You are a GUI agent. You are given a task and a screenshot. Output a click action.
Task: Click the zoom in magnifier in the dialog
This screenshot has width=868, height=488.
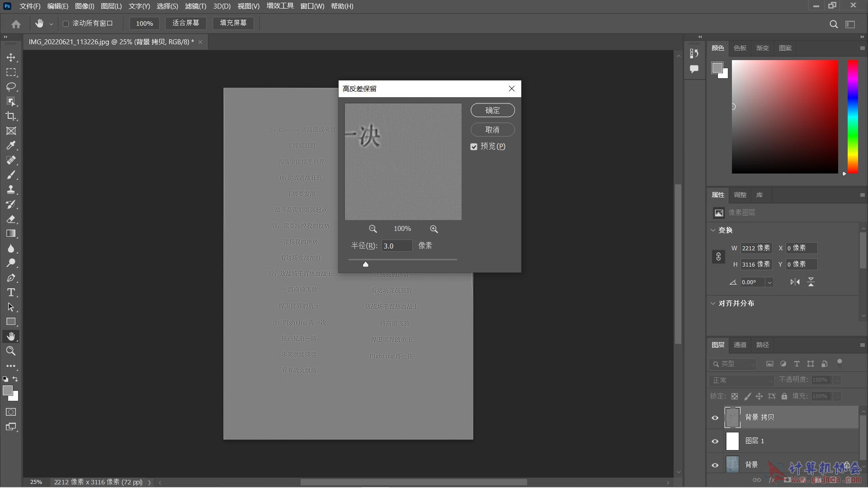(434, 229)
